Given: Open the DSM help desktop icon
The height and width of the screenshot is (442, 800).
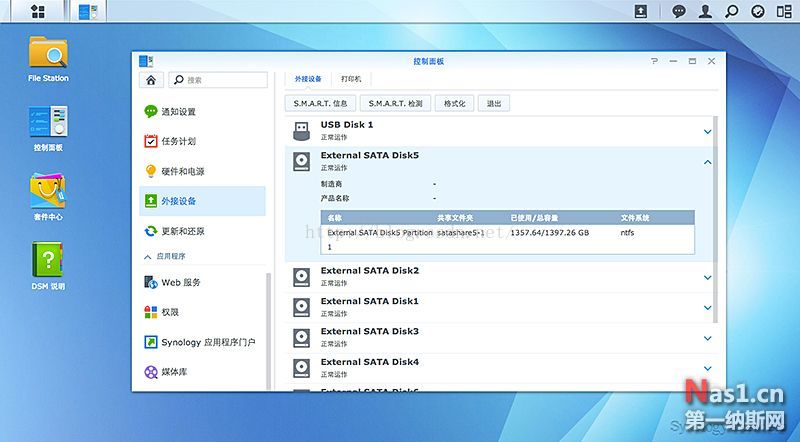Looking at the screenshot, I should pyautogui.click(x=48, y=265).
